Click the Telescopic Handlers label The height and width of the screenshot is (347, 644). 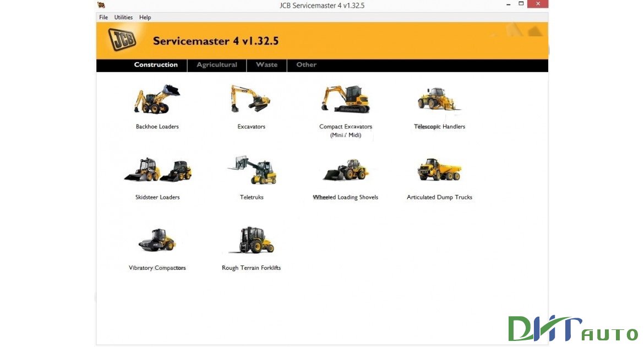439,127
